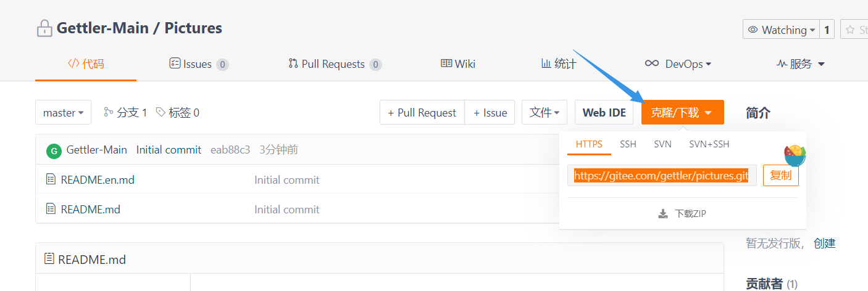Switch to the 代码 tab
868x291 pixels.
coord(86,64)
